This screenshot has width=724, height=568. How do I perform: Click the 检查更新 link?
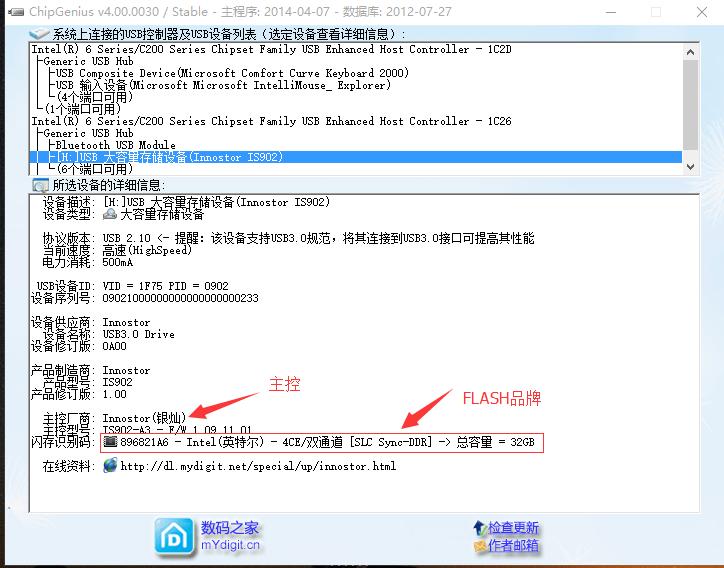pyautogui.click(x=513, y=527)
